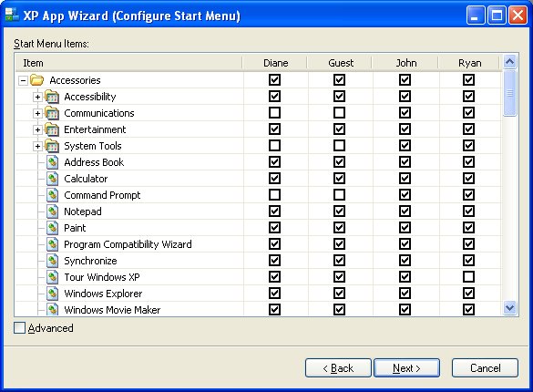Screen dimensions: 533x392
Task: Go Back to the previous page
Action: (338, 368)
